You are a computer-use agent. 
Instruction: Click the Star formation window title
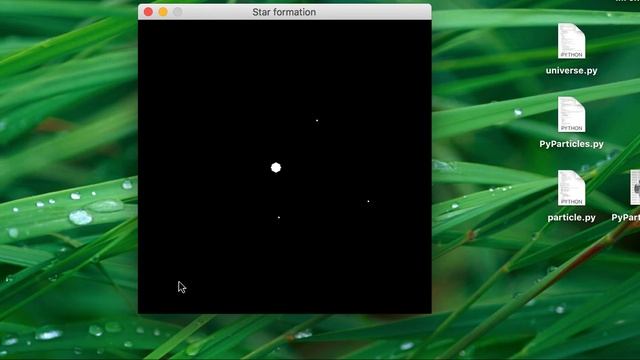pyautogui.click(x=284, y=12)
